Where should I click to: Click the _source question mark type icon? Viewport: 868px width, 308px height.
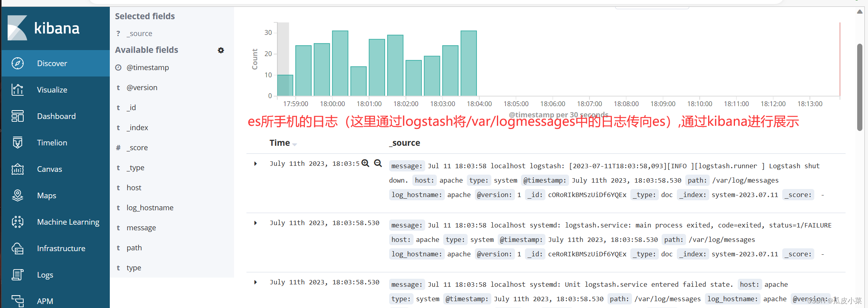coord(118,34)
